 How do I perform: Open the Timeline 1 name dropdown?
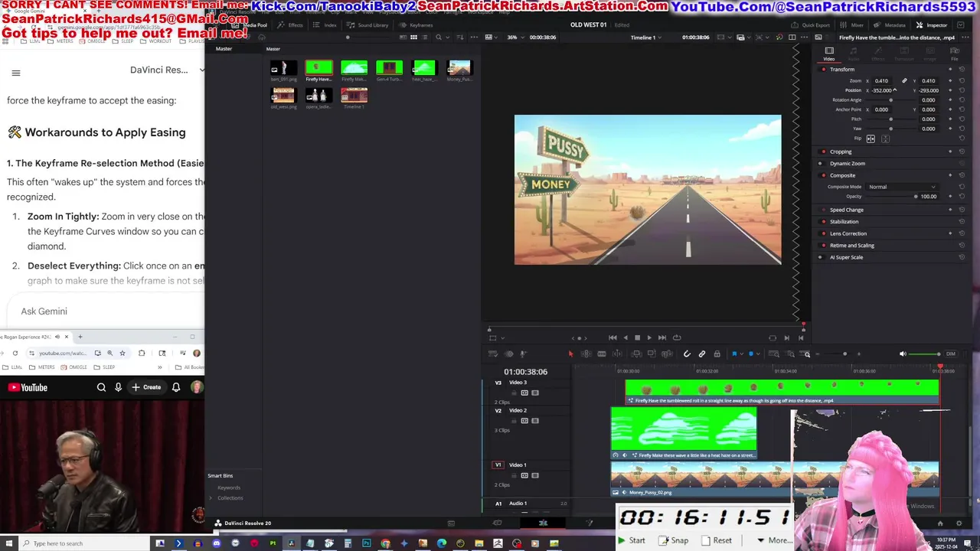(645, 37)
